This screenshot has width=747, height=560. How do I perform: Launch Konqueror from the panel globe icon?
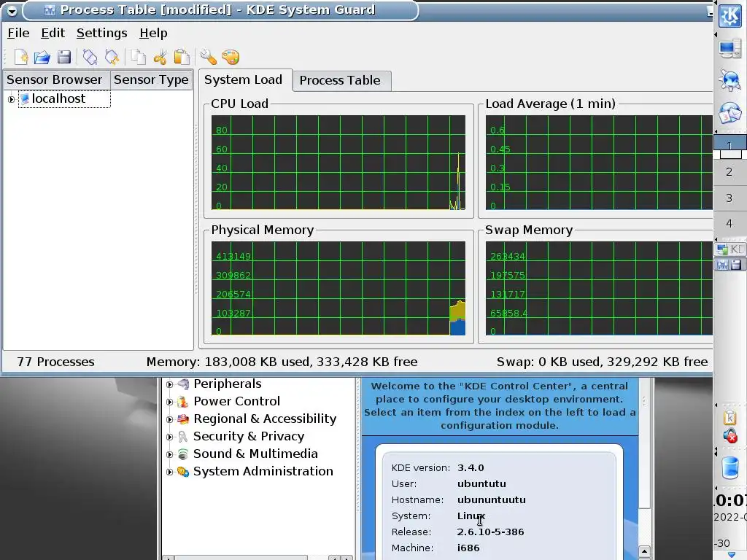coord(729,80)
